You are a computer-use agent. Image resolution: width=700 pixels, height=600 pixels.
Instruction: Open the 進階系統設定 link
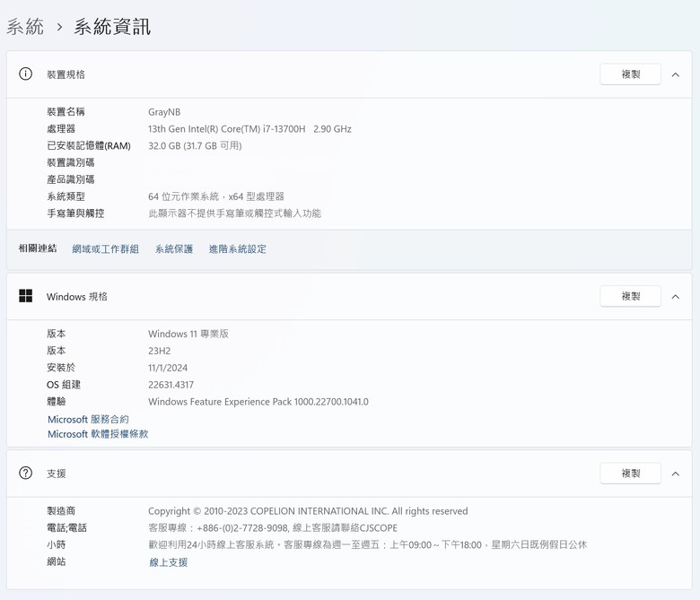click(238, 249)
